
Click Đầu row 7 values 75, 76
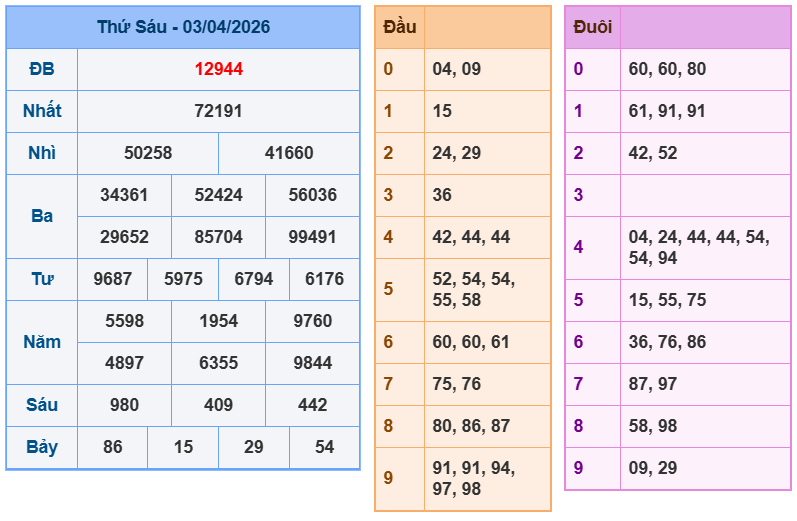(x=456, y=384)
